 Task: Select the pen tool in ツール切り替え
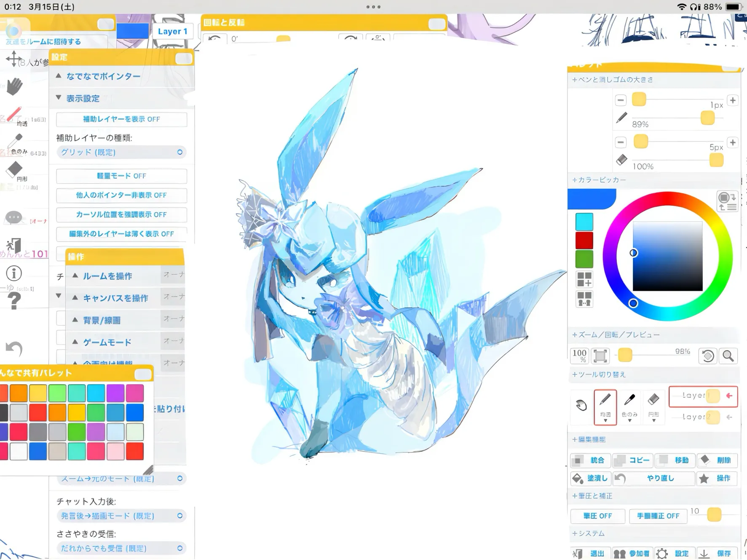click(x=605, y=407)
